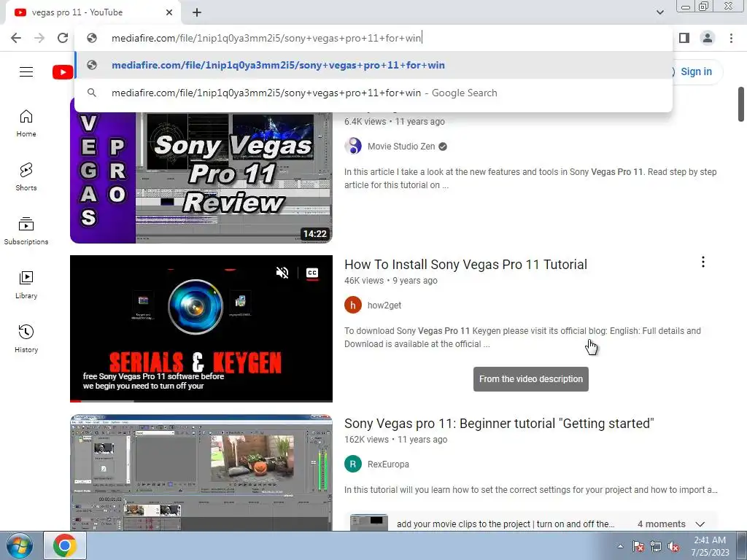This screenshot has height=560, width=747.
Task: Click the '46K views • 9 years ago' text
Action: tap(391, 281)
